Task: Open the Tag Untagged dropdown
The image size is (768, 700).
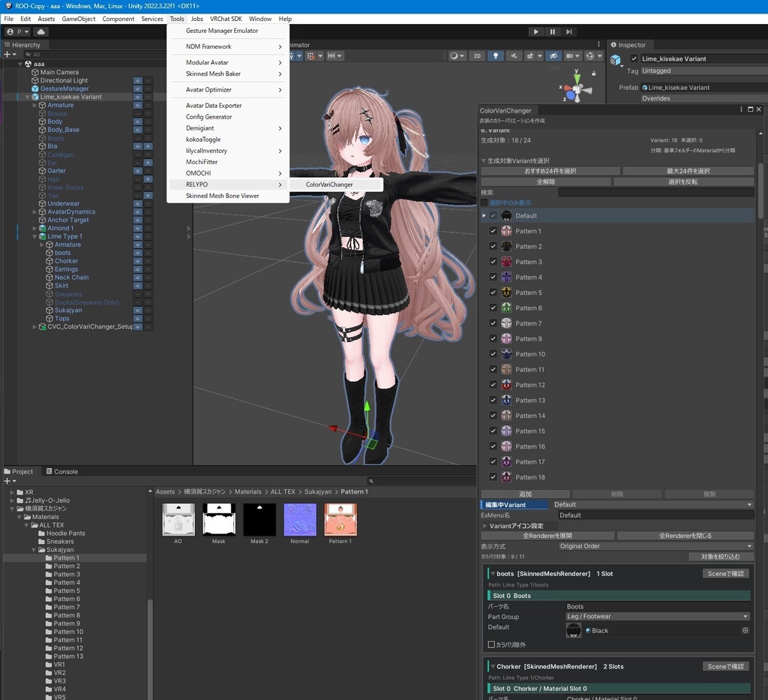Action: (x=703, y=71)
